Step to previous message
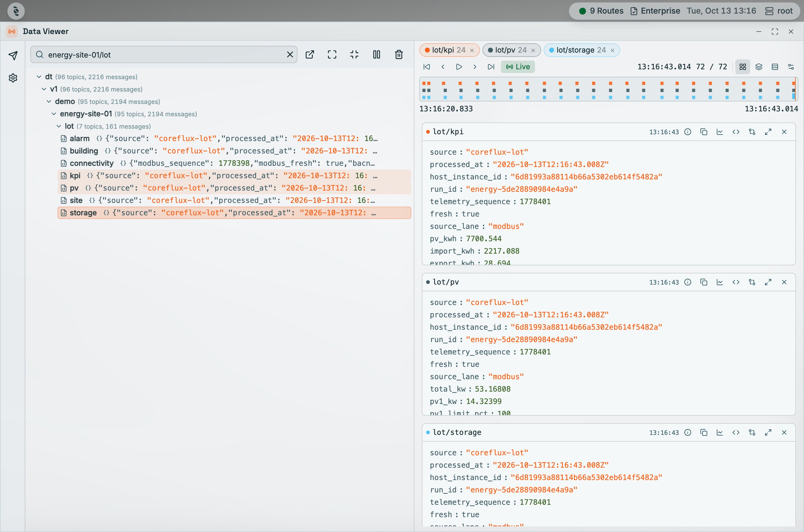 (443, 67)
